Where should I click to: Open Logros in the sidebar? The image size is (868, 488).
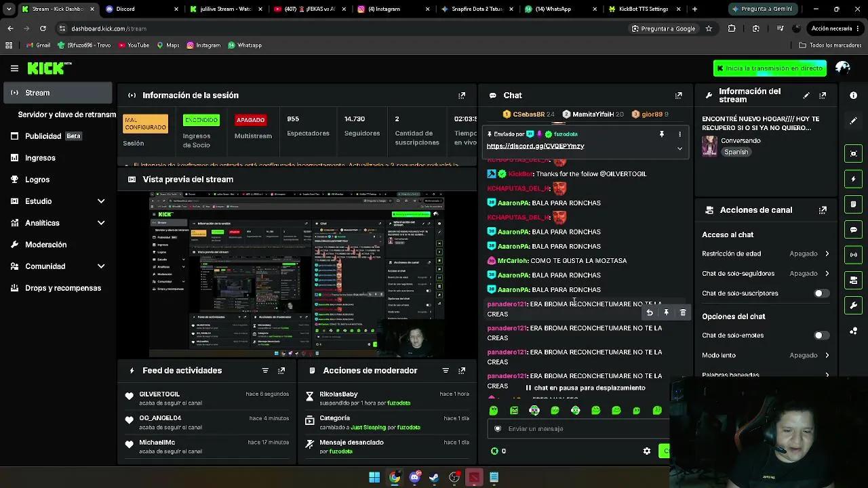pyautogui.click(x=58, y=180)
